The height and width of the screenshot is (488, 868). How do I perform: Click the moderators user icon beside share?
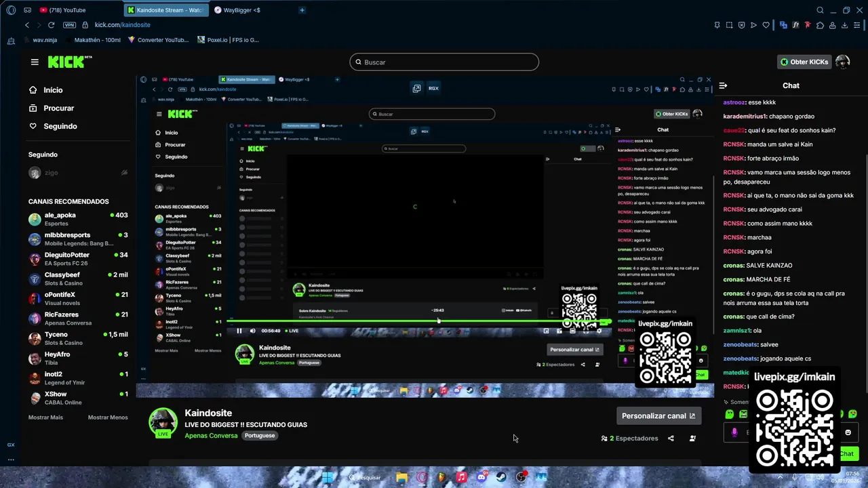click(x=692, y=439)
